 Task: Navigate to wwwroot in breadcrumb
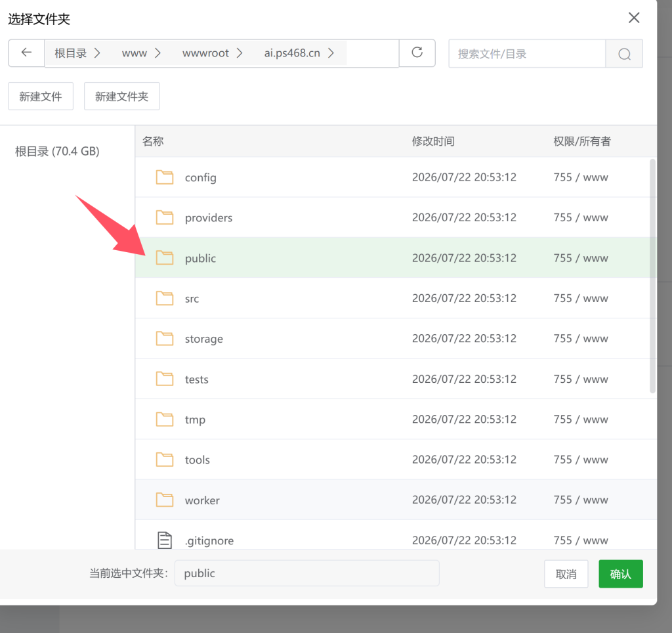pos(205,53)
